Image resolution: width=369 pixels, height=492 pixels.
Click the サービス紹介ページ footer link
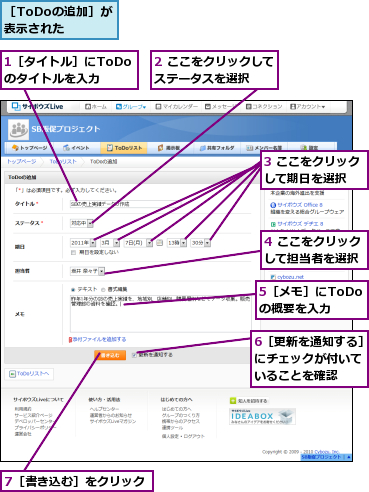33,415
